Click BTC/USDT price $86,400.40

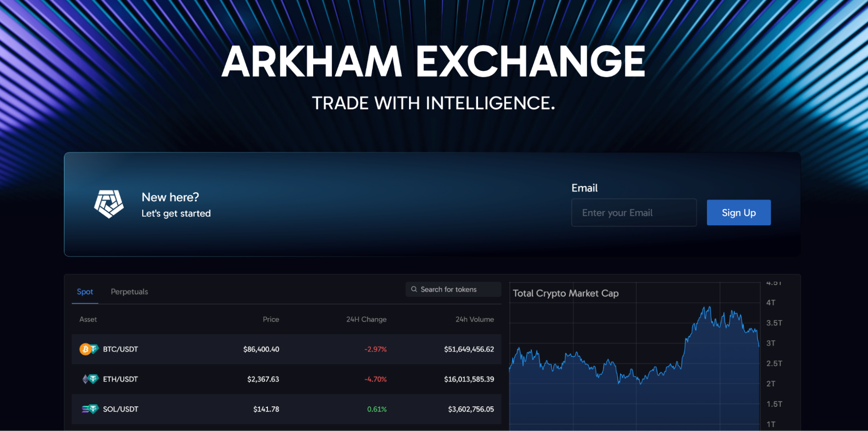coord(261,349)
